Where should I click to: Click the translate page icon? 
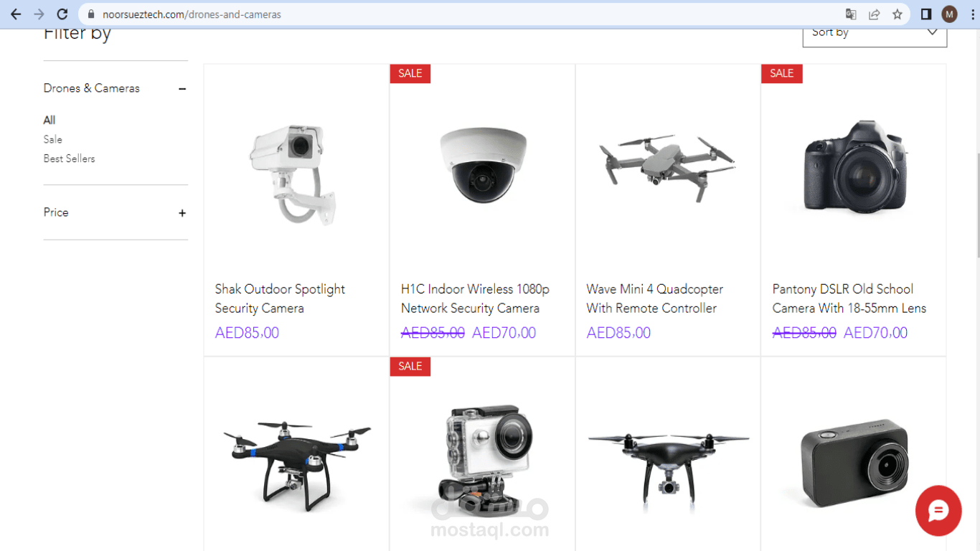point(851,14)
